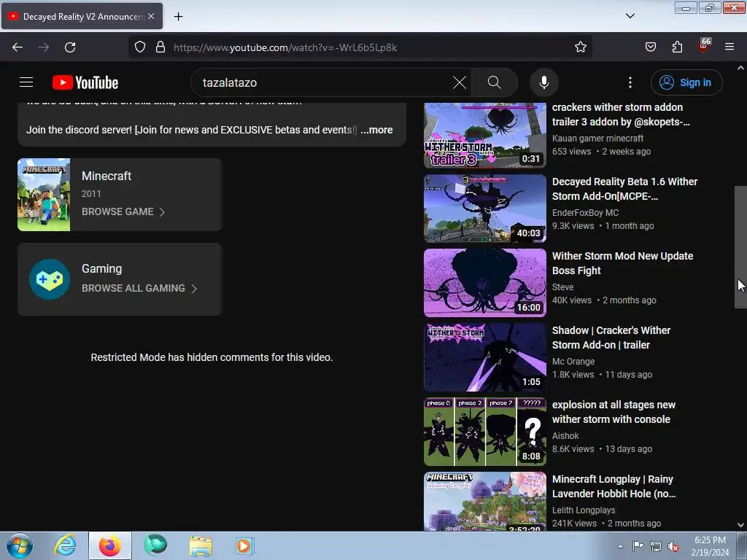This screenshot has width=747, height=560.
Task: Open a new browser tab
Action: pos(178,17)
